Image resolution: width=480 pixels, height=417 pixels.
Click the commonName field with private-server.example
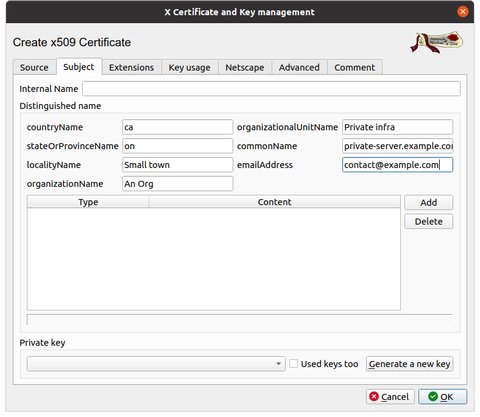click(x=397, y=146)
